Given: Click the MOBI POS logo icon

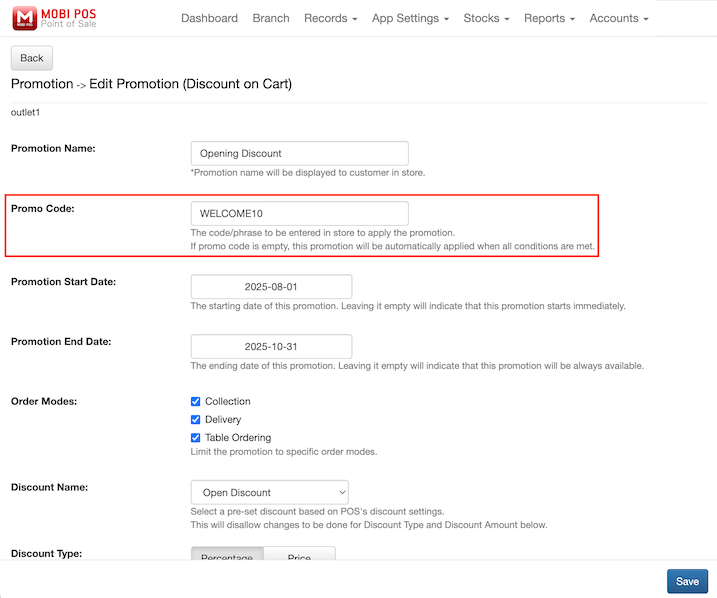Looking at the screenshot, I should [x=25, y=18].
